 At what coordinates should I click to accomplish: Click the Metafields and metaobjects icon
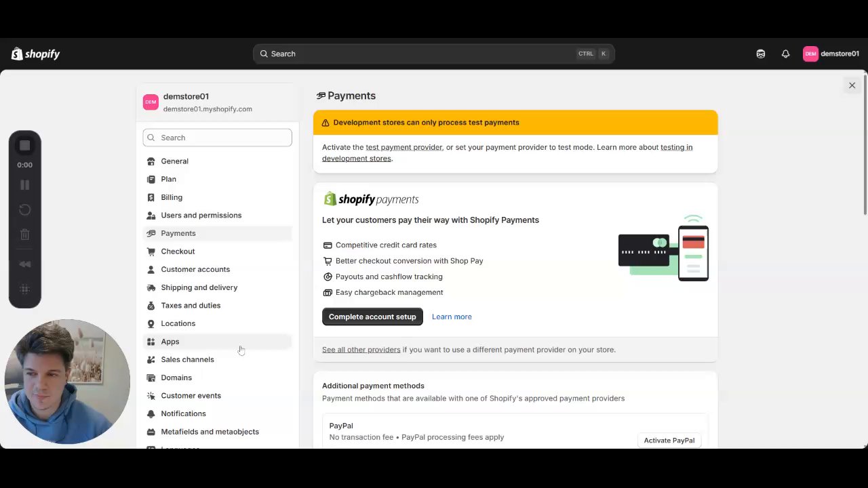click(x=151, y=432)
